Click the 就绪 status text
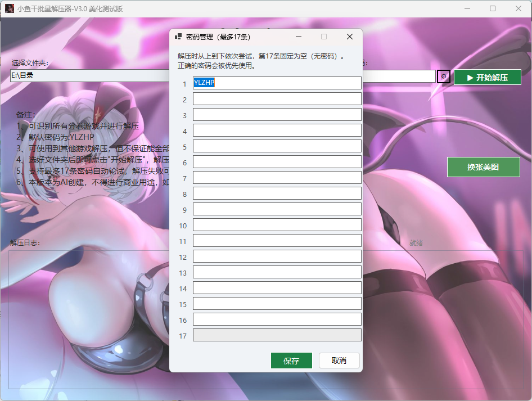 pyautogui.click(x=416, y=243)
